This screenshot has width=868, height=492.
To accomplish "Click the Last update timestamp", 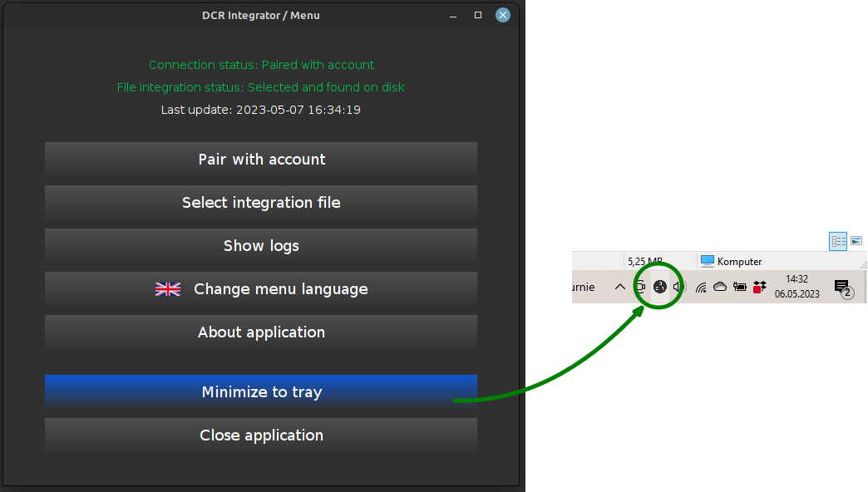I will click(261, 110).
